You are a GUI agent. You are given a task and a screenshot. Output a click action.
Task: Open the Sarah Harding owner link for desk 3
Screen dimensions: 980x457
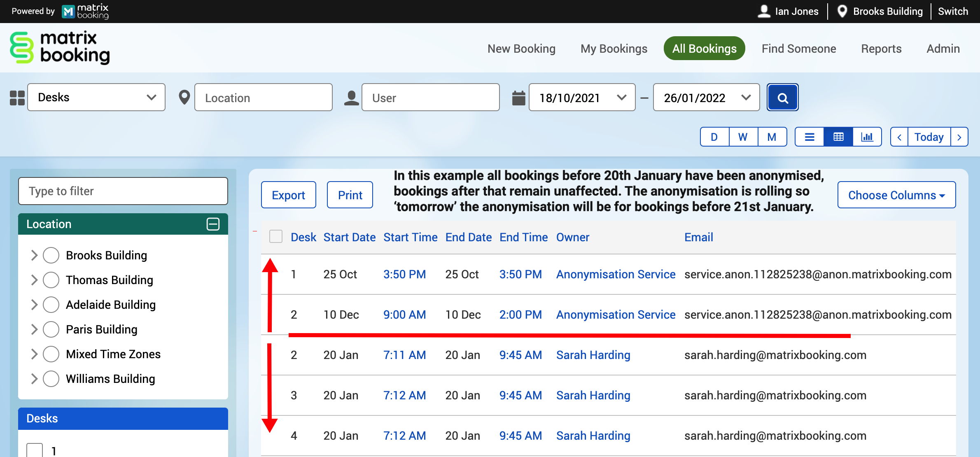click(x=593, y=395)
